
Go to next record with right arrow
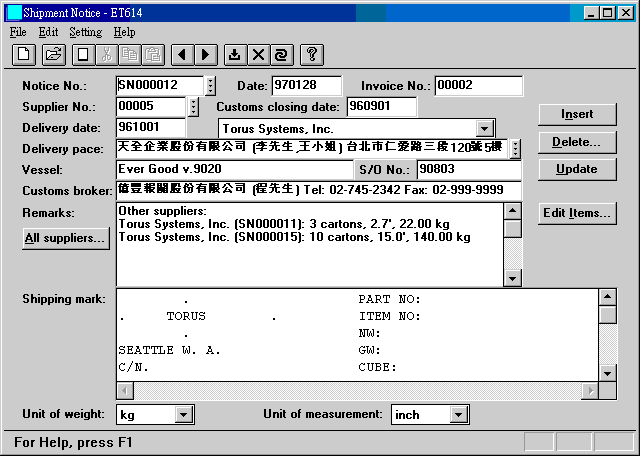click(x=205, y=54)
